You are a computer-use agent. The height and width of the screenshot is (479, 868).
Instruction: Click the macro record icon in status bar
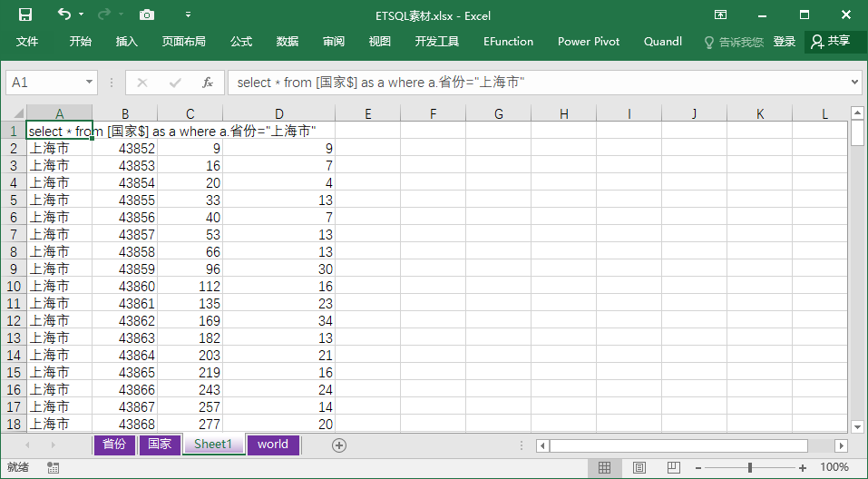(54, 467)
